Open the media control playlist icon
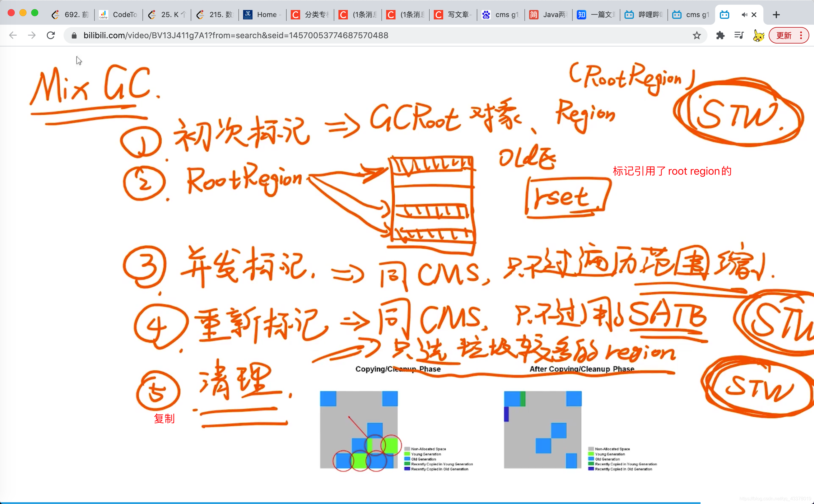814x504 pixels. click(739, 35)
